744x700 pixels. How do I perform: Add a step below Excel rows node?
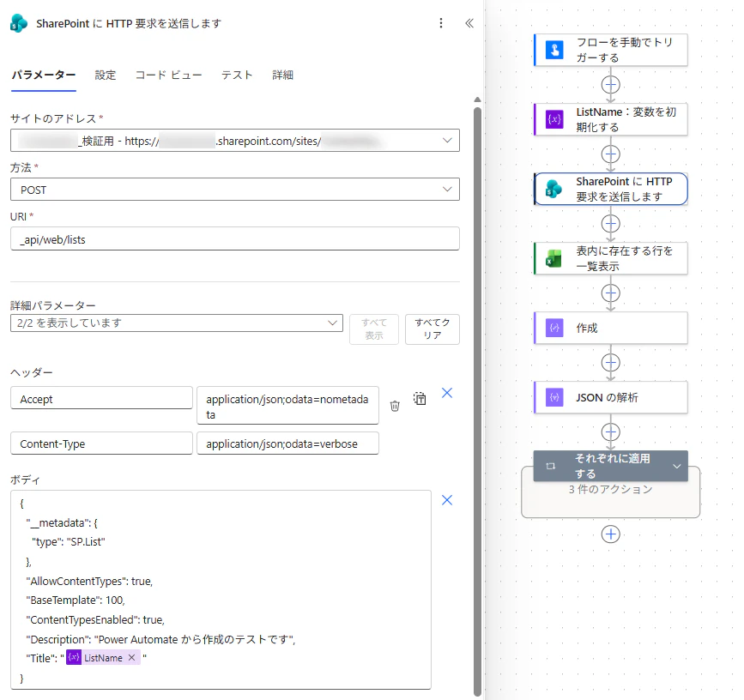(611, 293)
